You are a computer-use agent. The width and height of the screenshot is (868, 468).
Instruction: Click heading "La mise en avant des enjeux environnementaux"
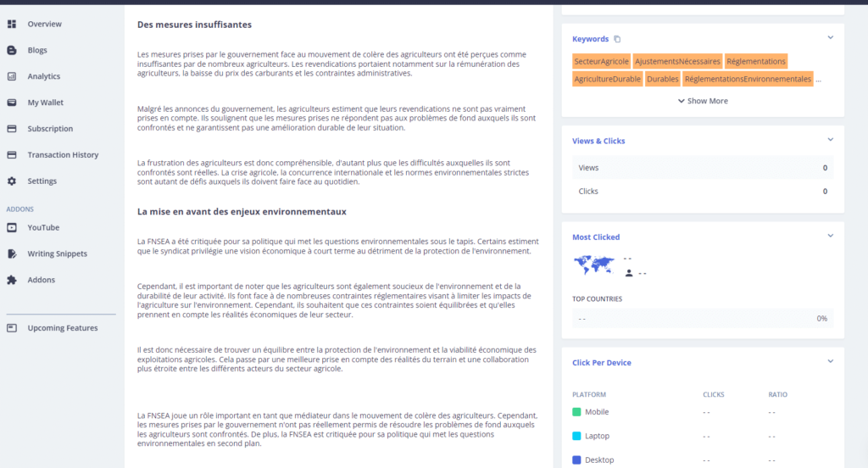click(x=242, y=212)
